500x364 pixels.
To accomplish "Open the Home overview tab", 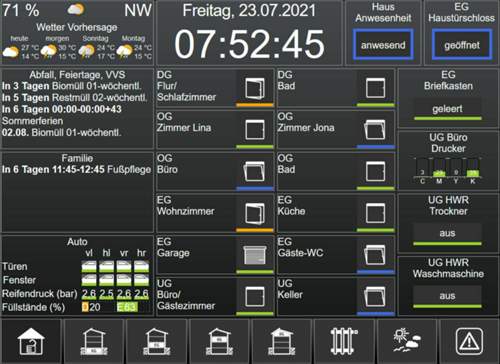I will pyautogui.click(x=31, y=341).
